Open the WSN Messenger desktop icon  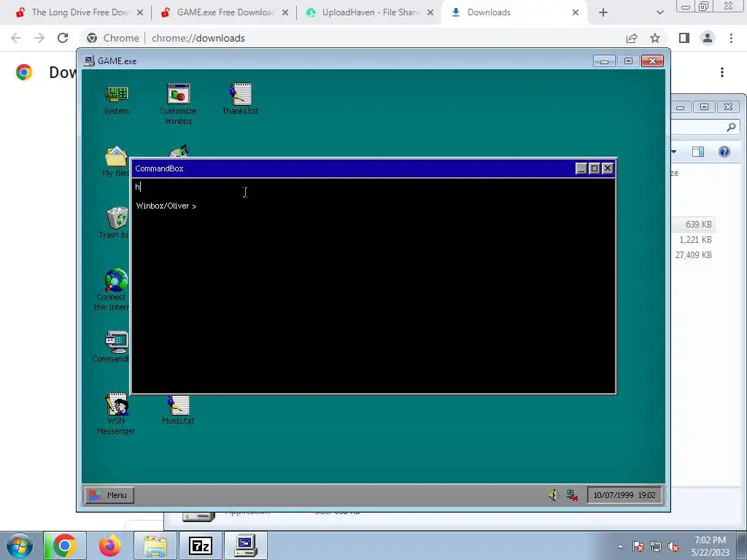116,413
